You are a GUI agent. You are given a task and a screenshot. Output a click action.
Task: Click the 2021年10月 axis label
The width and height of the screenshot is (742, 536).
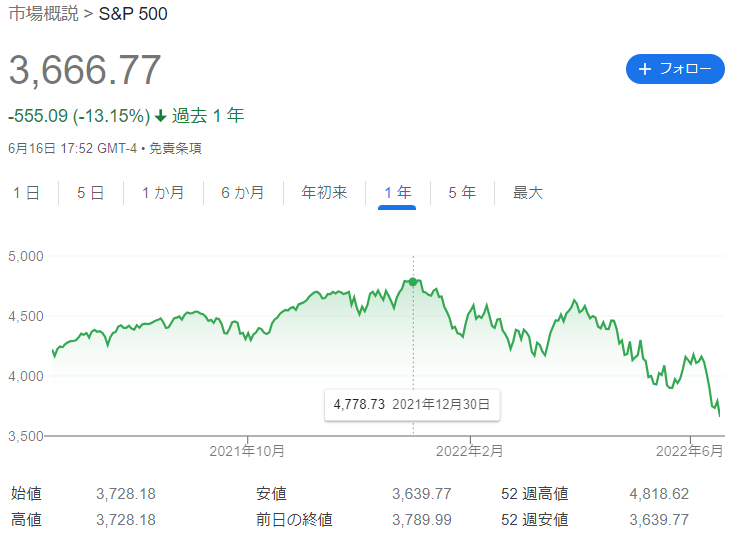click(247, 451)
